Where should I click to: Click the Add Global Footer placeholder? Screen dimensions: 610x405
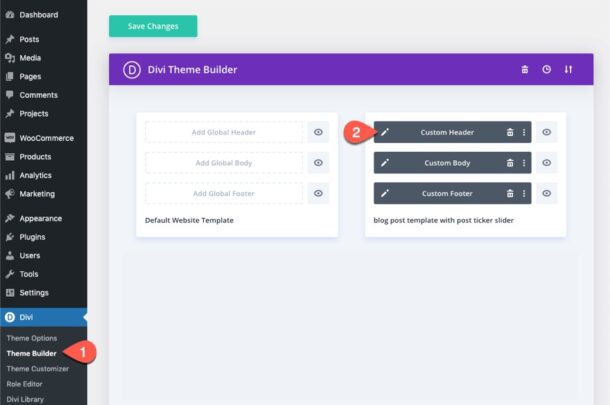(x=224, y=193)
